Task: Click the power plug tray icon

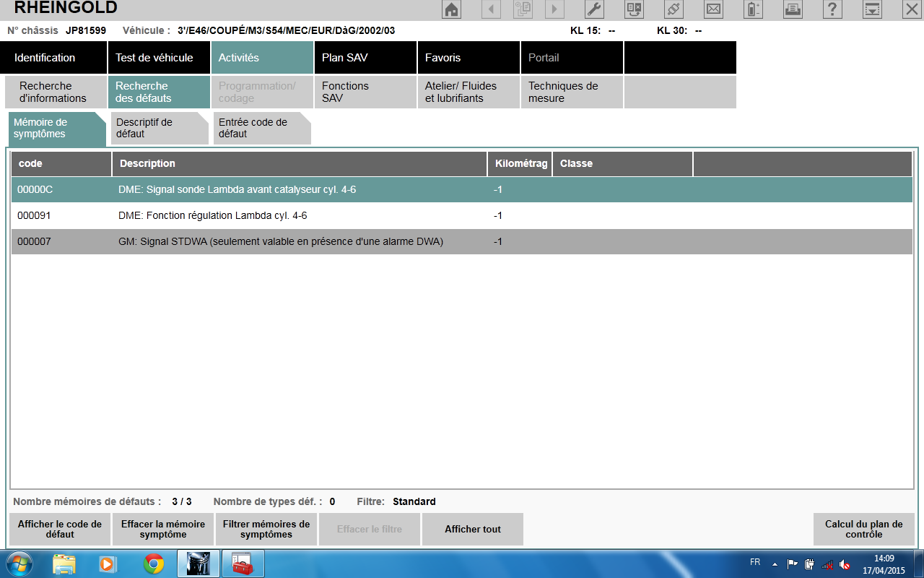Action: (810, 564)
